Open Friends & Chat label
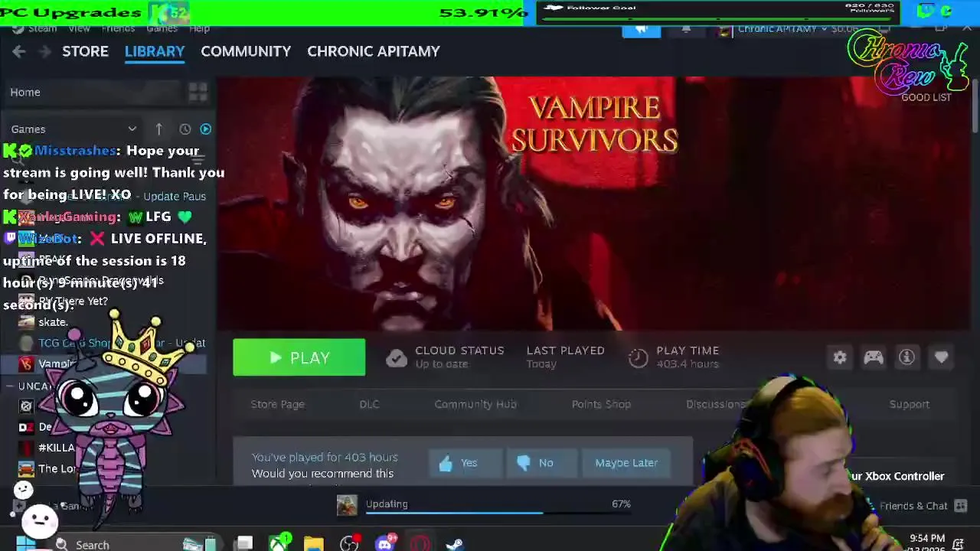This screenshot has height=551, width=980. [913, 506]
